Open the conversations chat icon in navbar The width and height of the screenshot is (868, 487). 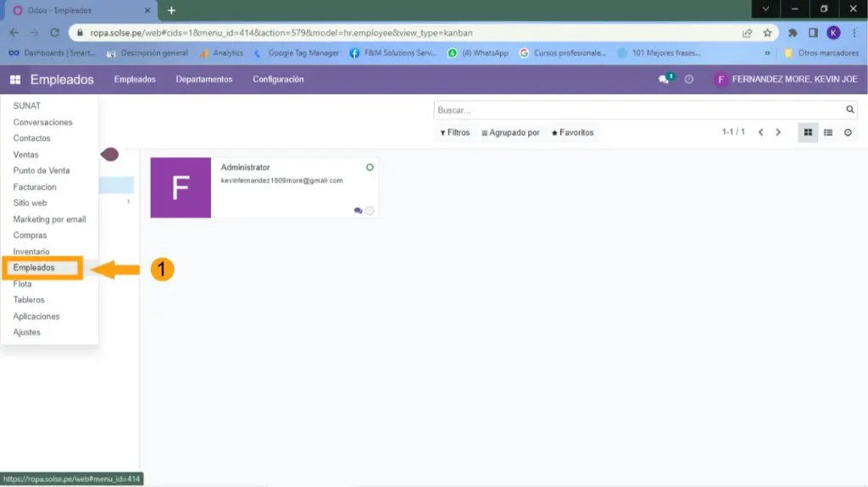(665, 80)
